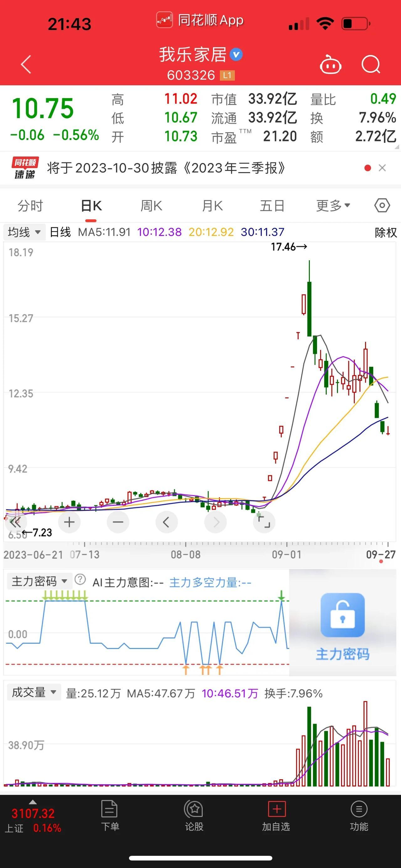
Task: Tap 量:25.12万 volume value
Action: pyautogui.click(x=93, y=693)
